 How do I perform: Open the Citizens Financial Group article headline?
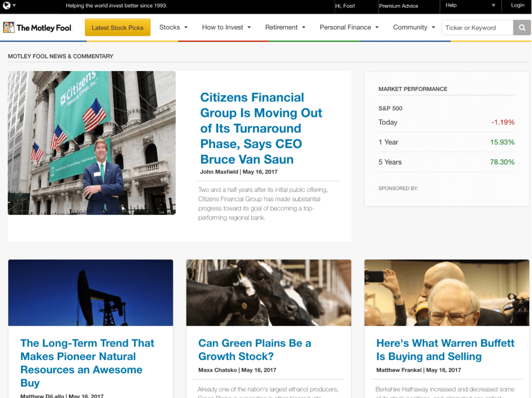261,128
